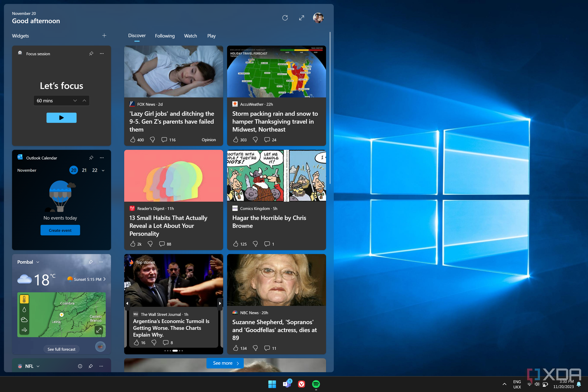
Task: Go to previous top story
Action: [x=127, y=303]
